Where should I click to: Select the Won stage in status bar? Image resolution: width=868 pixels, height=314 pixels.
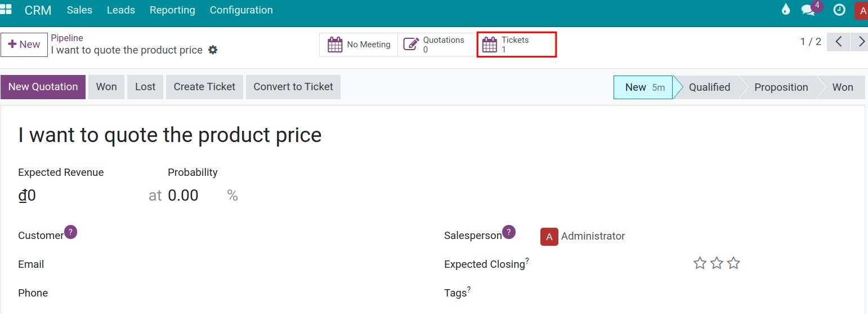pos(842,87)
